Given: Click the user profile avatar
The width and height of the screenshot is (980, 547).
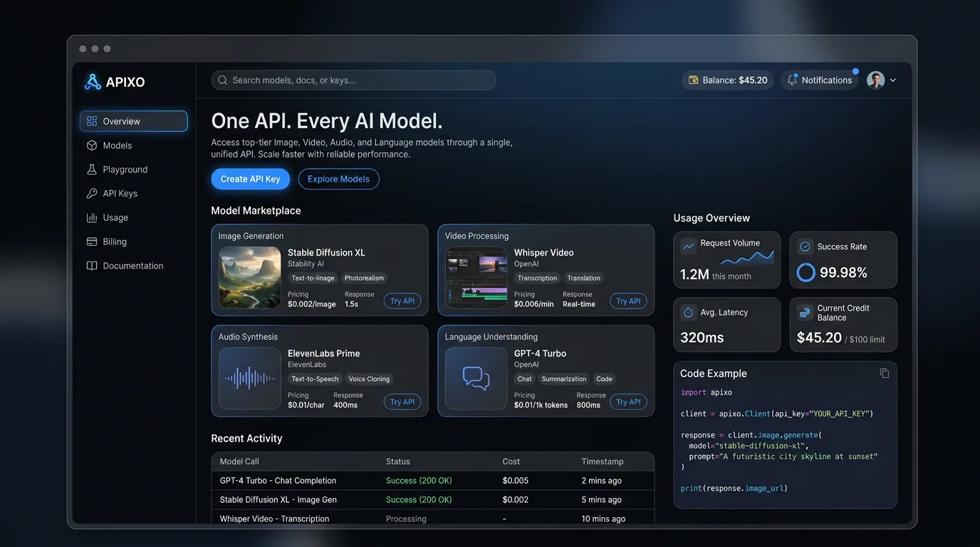Looking at the screenshot, I should tap(876, 80).
